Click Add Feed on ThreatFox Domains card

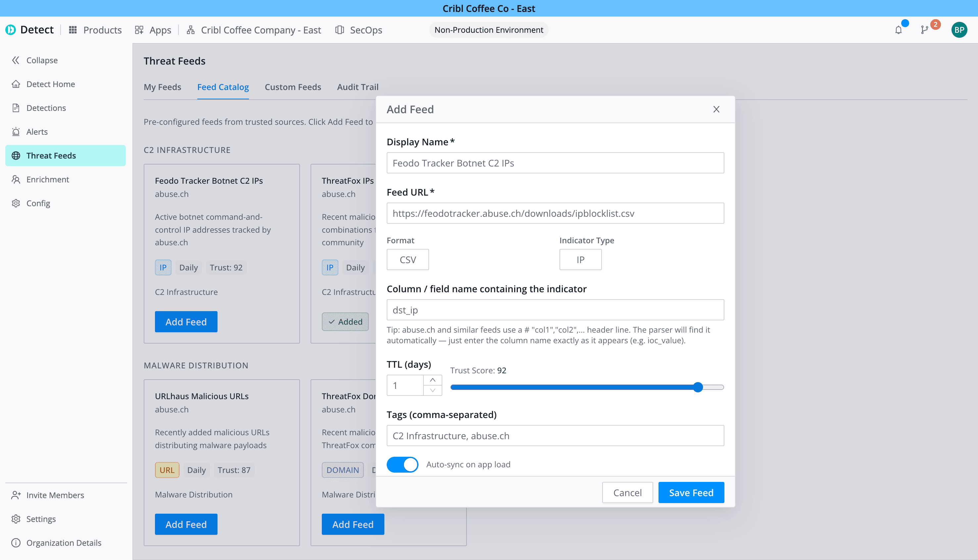(x=353, y=524)
